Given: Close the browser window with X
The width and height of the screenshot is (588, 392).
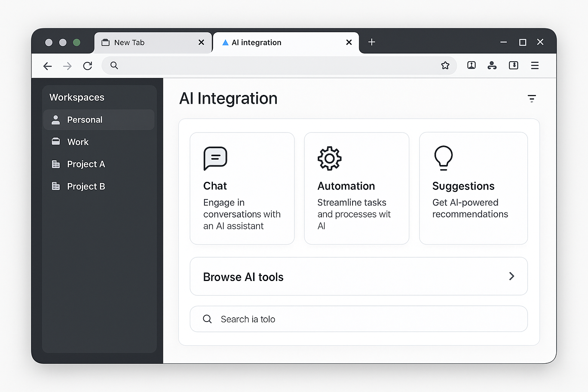Looking at the screenshot, I should tap(540, 42).
